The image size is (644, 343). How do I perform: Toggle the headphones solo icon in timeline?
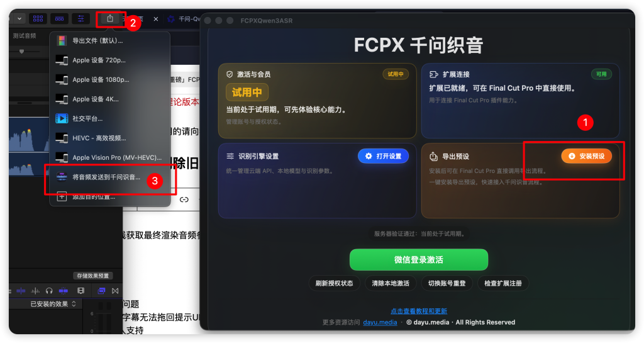click(x=49, y=291)
